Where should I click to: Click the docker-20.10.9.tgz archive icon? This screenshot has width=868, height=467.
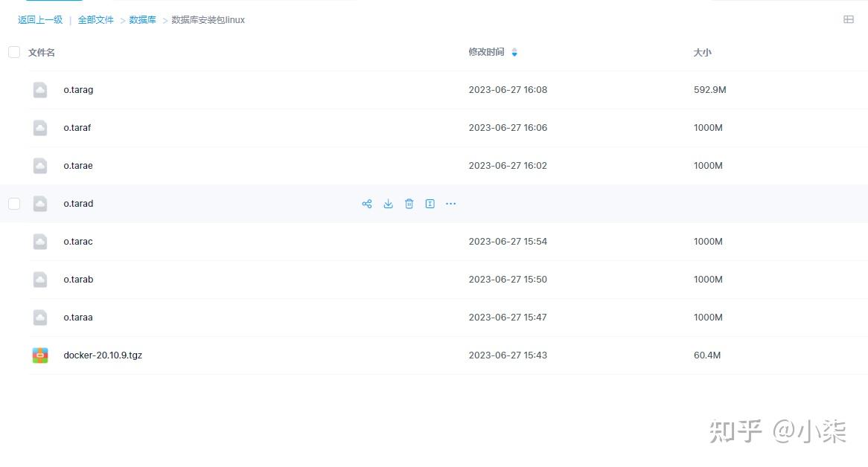click(x=40, y=355)
